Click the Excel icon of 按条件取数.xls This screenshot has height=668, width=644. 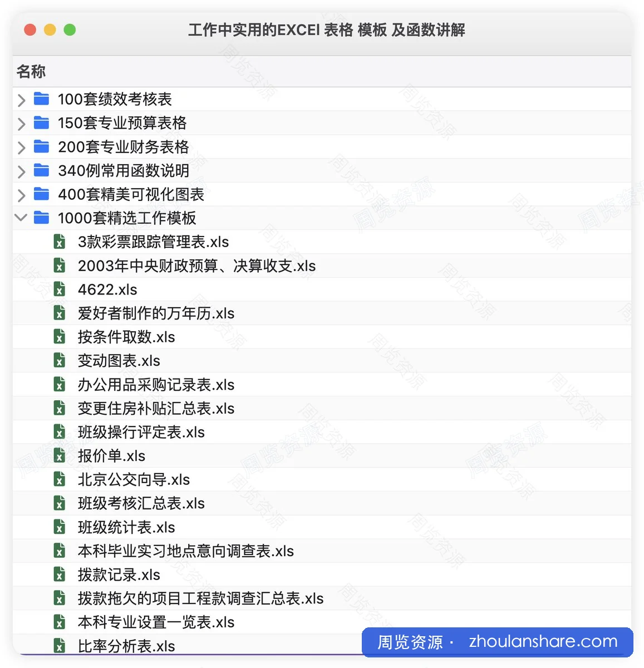[x=59, y=337]
